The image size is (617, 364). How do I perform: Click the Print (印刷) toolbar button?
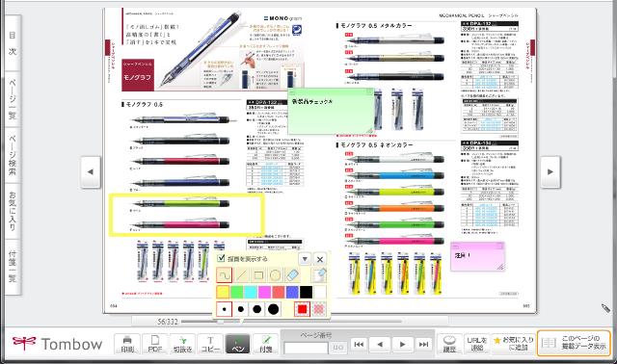(x=127, y=344)
